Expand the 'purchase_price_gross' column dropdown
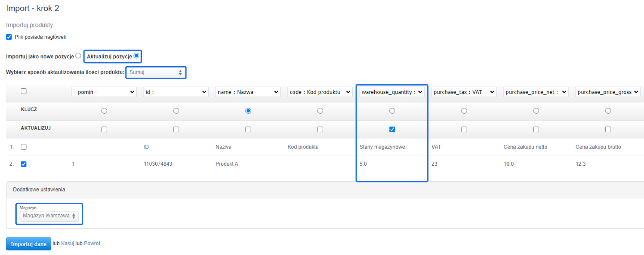 click(x=608, y=92)
